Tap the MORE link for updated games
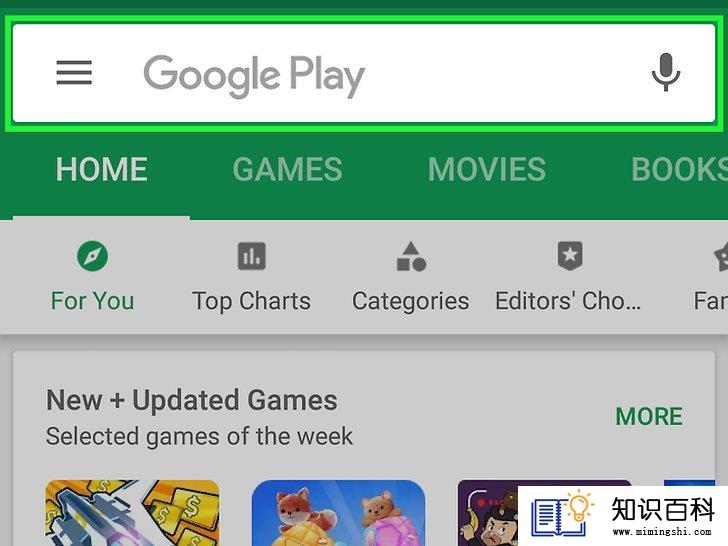The width and height of the screenshot is (728, 546). pos(649,416)
